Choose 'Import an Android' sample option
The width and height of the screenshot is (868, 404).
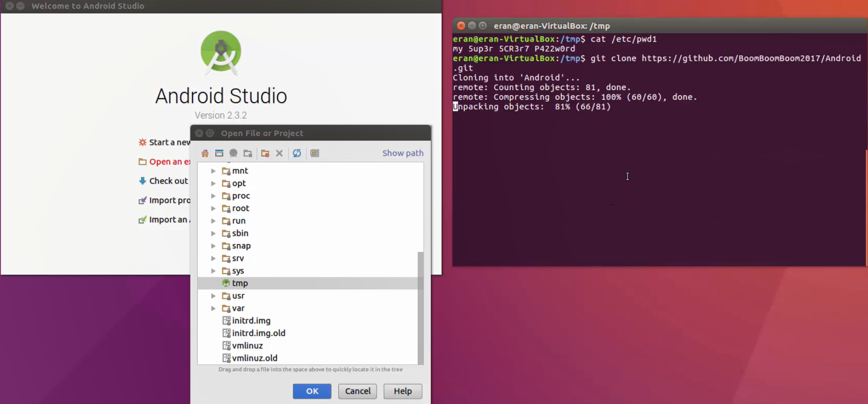click(170, 220)
